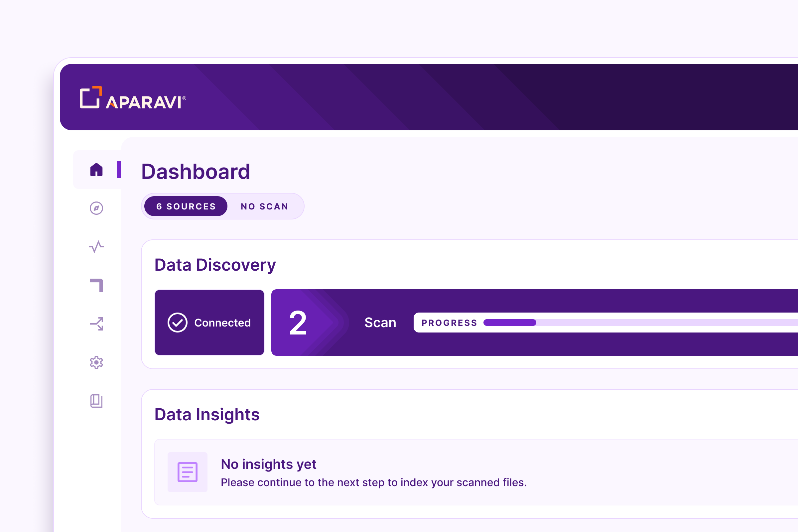Open the activity pulse icon in sidebar
This screenshot has width=798, height=532.
click(x=96, y=247)
